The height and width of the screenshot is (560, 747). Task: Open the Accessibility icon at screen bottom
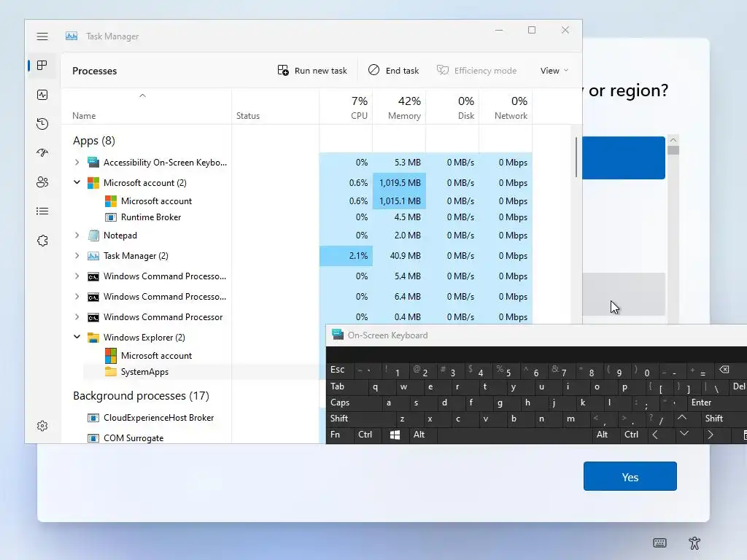(x=694, y=542)
